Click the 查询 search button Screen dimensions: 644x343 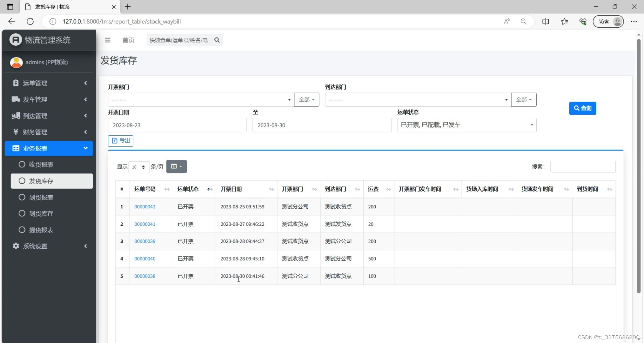(x=582, y=108)
